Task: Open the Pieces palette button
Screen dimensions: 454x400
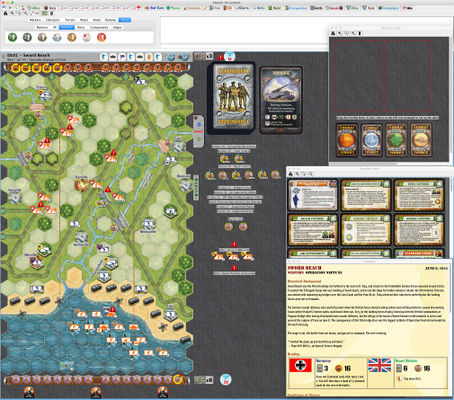Action: 174,8
